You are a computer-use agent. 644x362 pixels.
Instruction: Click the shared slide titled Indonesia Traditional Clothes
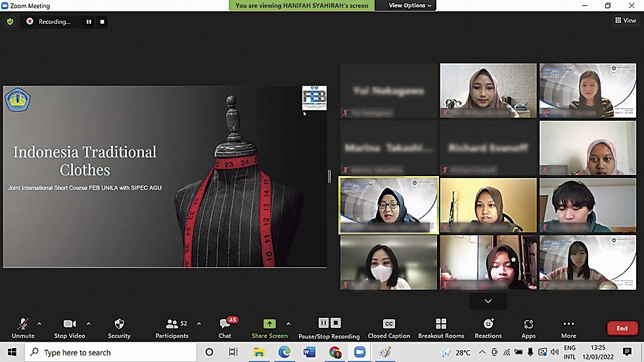165,177
